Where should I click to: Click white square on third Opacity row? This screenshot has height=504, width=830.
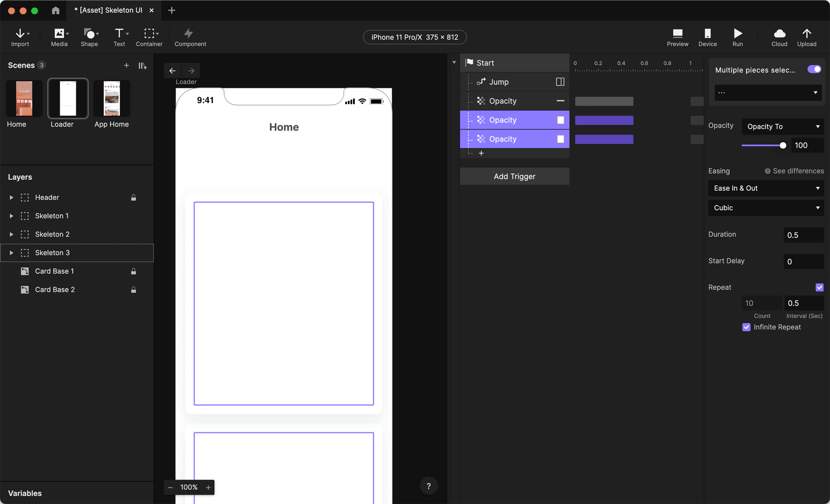(x=561, y=139)
